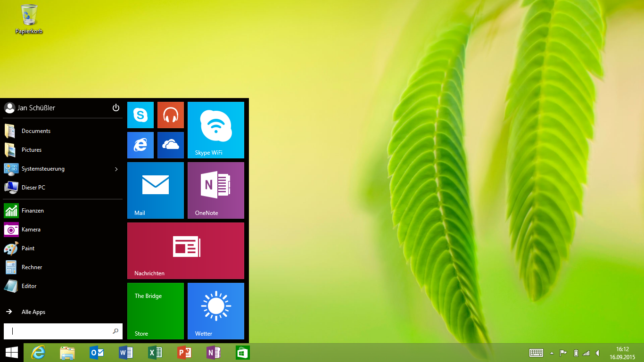Open the Action Center flag icon
Viewport: 644px width, 362px height.
tap(563, 353)
